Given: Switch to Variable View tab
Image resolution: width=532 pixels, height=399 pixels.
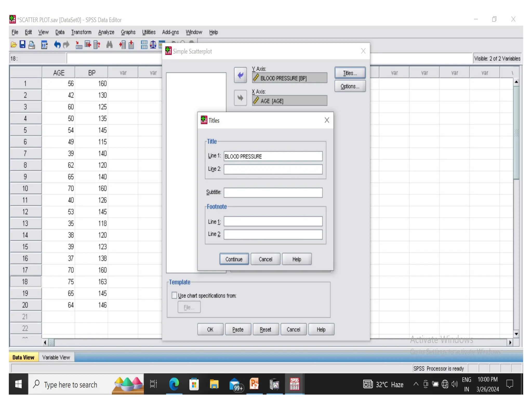Looking at the screenshot, I should [56, 357].
